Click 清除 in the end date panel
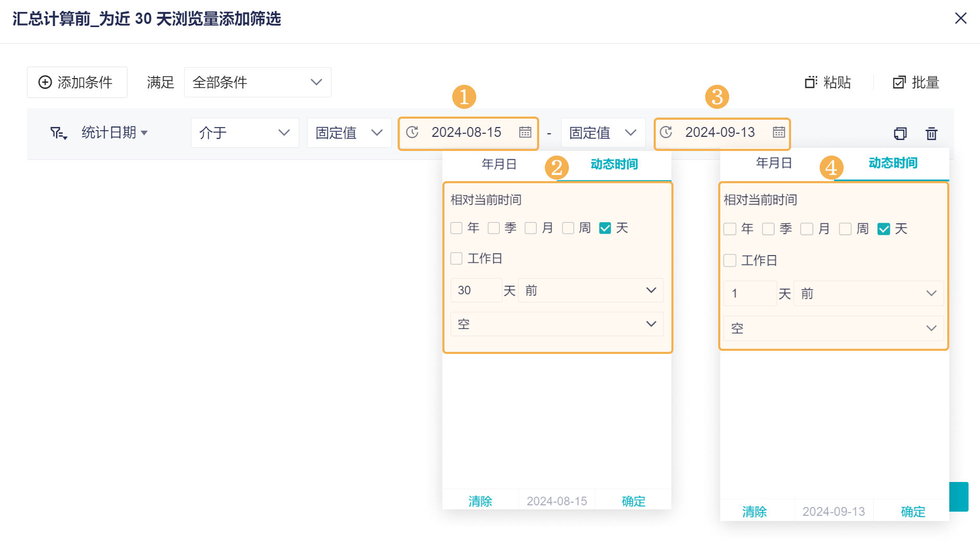The image size is (980, 546). (x=755, y=512)
